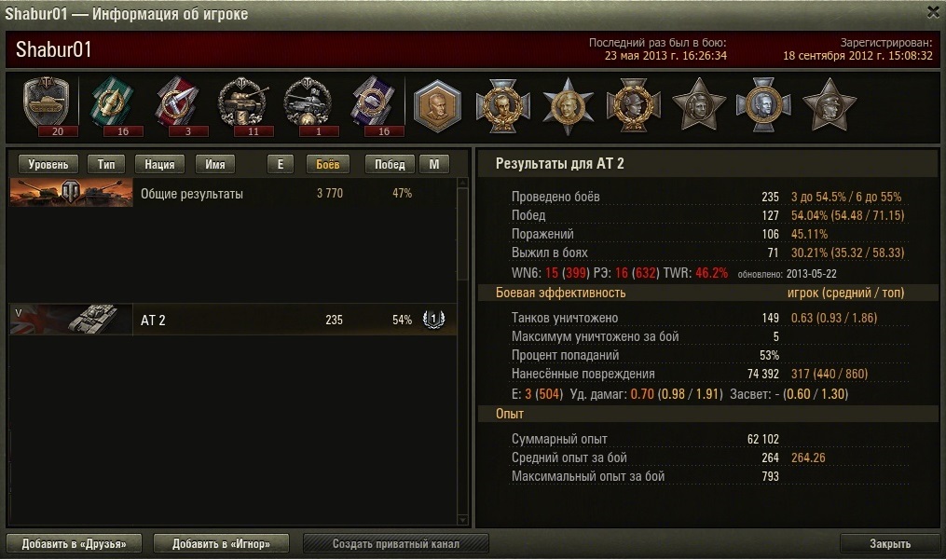Click the last star-shaped portrait medal
Screen dimensions: 946x560
(829, 105)
